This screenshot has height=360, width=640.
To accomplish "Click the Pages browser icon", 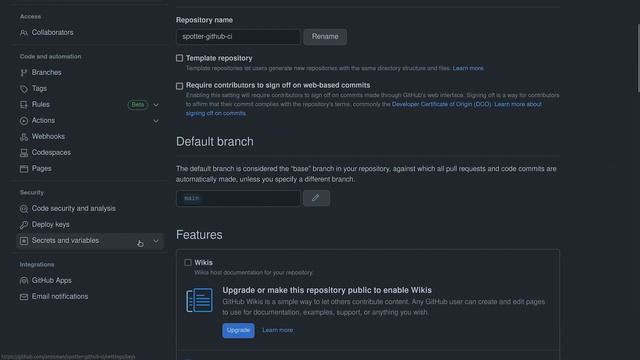I will coord(24,169).
